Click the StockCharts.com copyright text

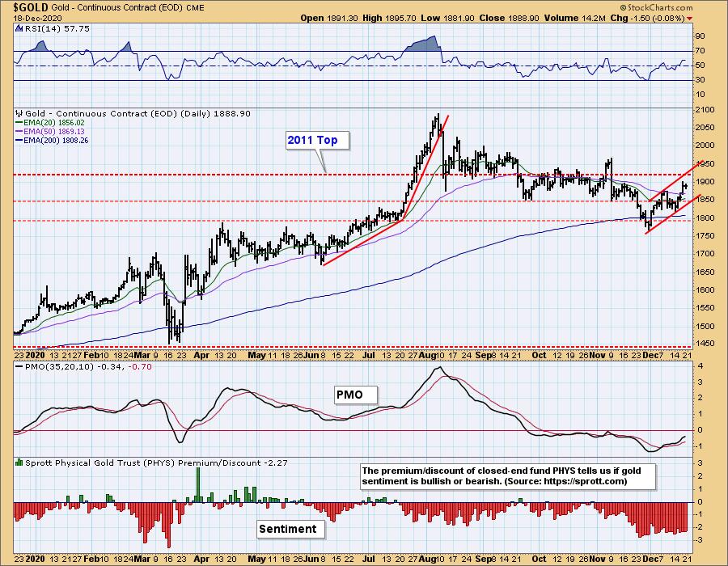click(656, 7)
